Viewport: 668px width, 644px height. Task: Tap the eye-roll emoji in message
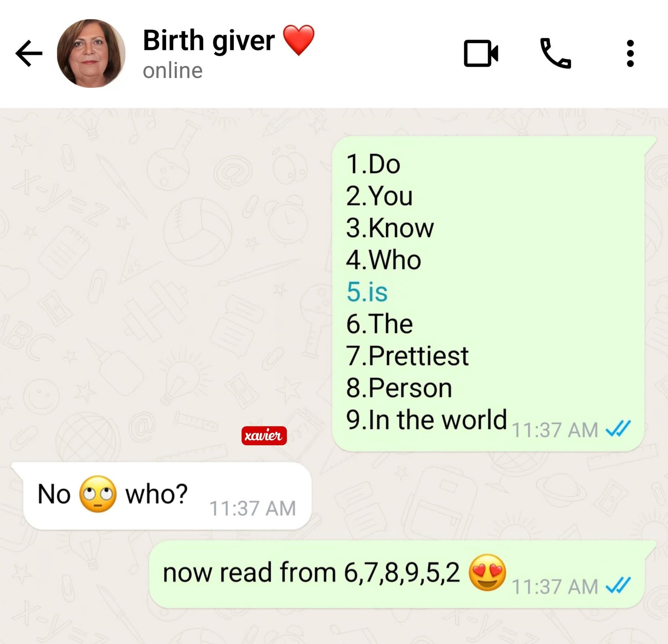click(98, 494)
